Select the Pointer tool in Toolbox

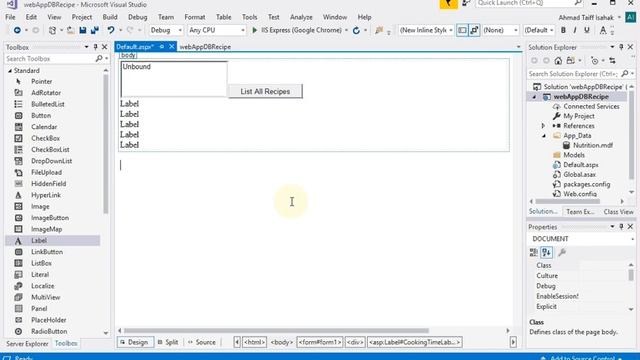tap(42, 81)
